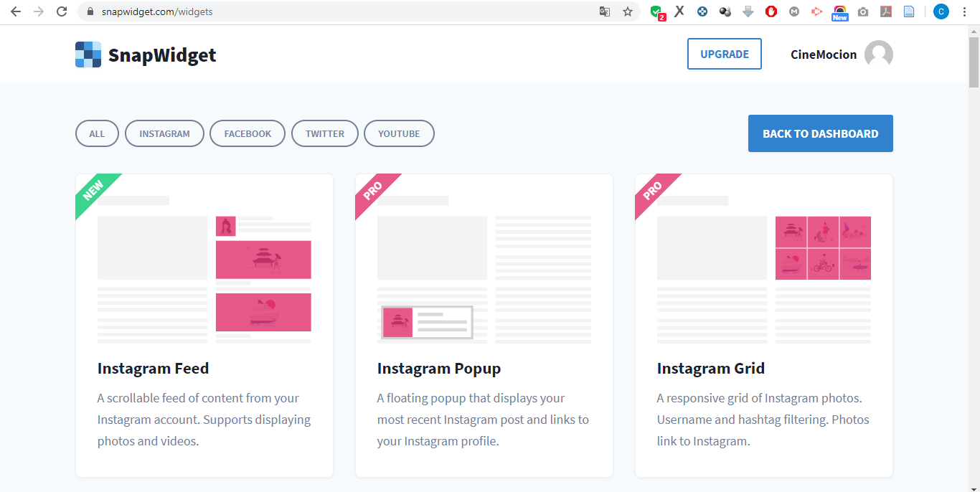Image resolution: width=980 pixels, height=492 pixels.
Task: Open the pink arrow extension icon
Action: pos(816,11)
